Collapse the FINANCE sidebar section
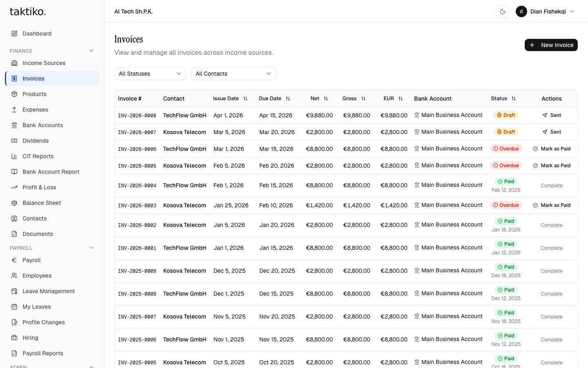Screen dimensions: 588x368 91,51
